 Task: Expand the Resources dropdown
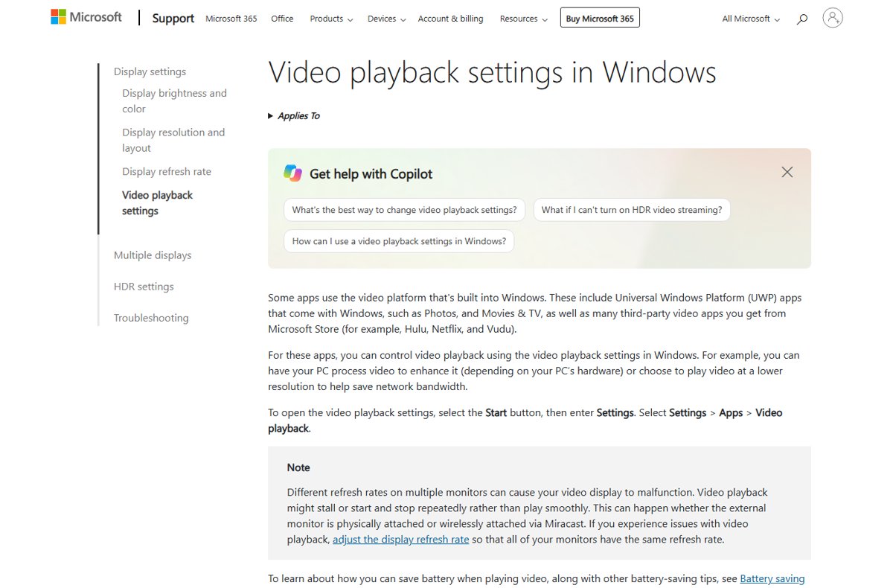coord(523,19)
